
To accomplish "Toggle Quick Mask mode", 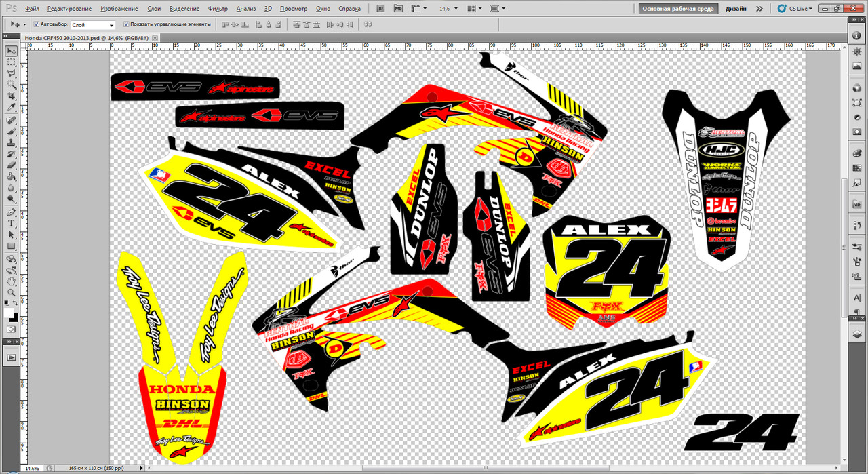I will pos(12,329).
